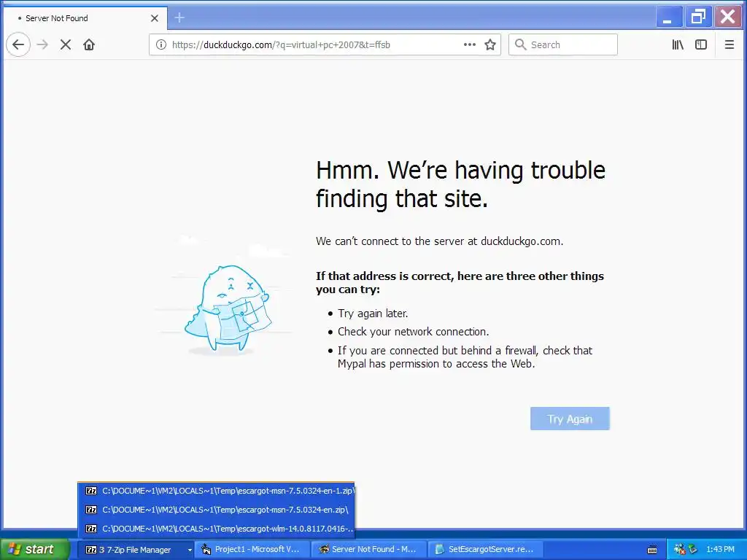Click the network tray icon beside the clock

692,550
